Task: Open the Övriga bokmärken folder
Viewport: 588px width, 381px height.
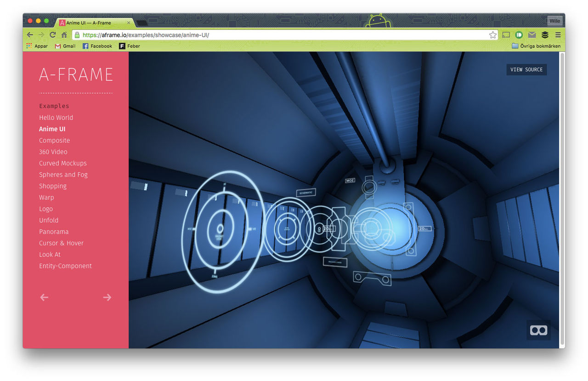Action: [x=536, y=46]
